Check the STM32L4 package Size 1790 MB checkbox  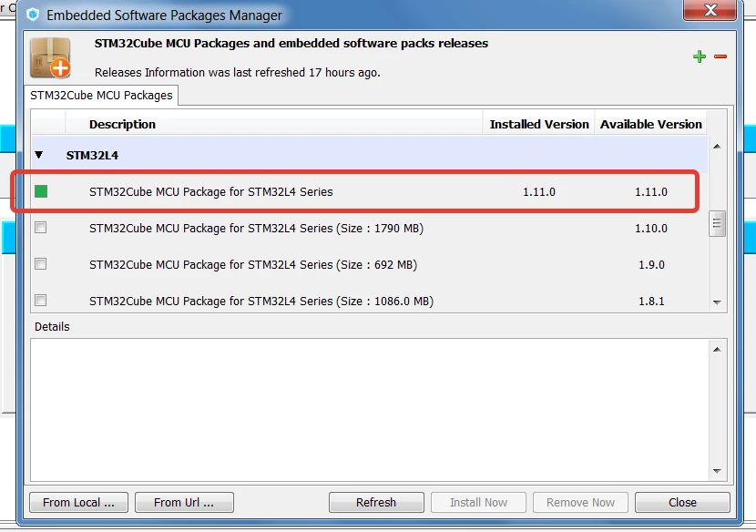40,227
